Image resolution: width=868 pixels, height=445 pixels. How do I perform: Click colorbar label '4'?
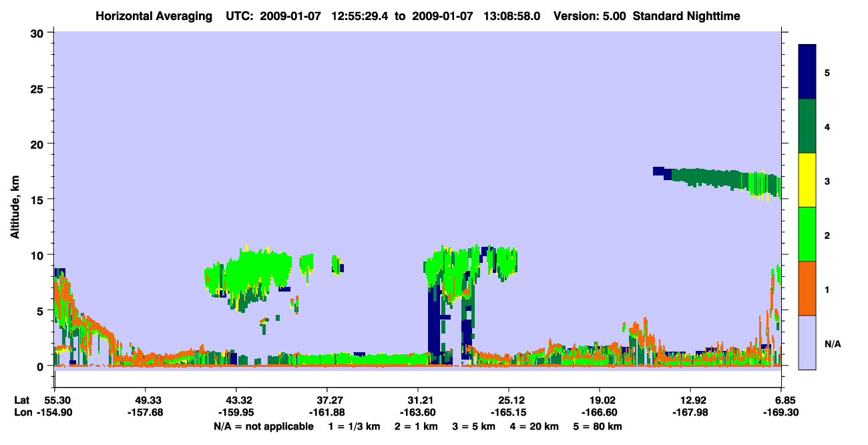827,127
